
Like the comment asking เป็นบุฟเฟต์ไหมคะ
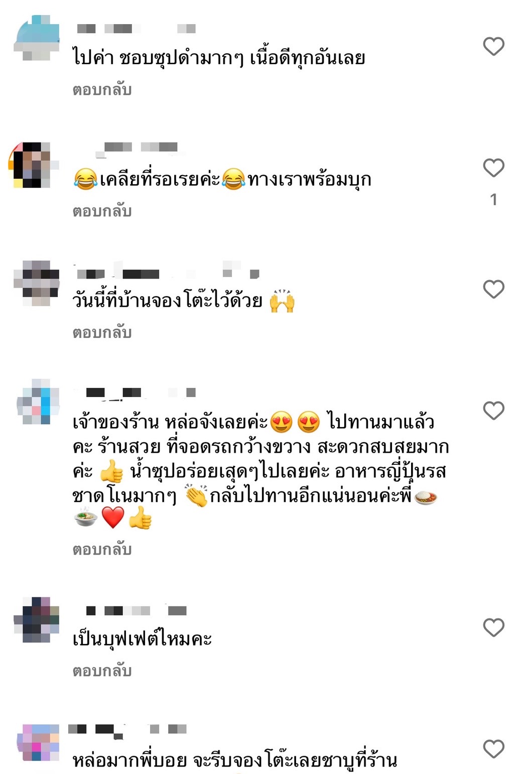pyautogui.click(x=493, y=628)
